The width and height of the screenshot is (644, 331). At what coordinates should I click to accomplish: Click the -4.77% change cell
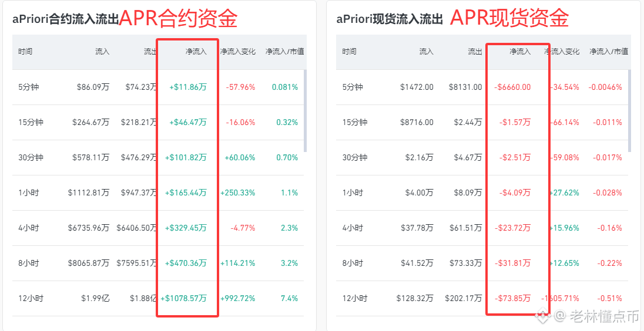click(x=243, y=228)
